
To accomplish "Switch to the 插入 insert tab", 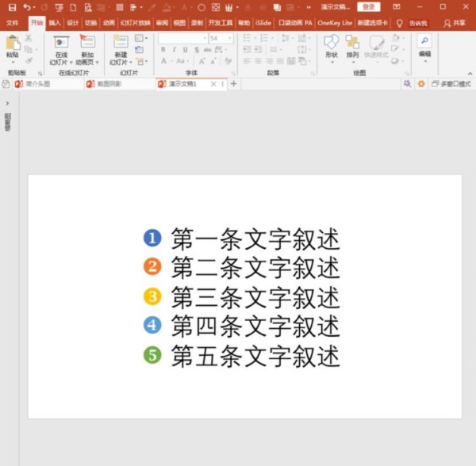I will 55,23.
